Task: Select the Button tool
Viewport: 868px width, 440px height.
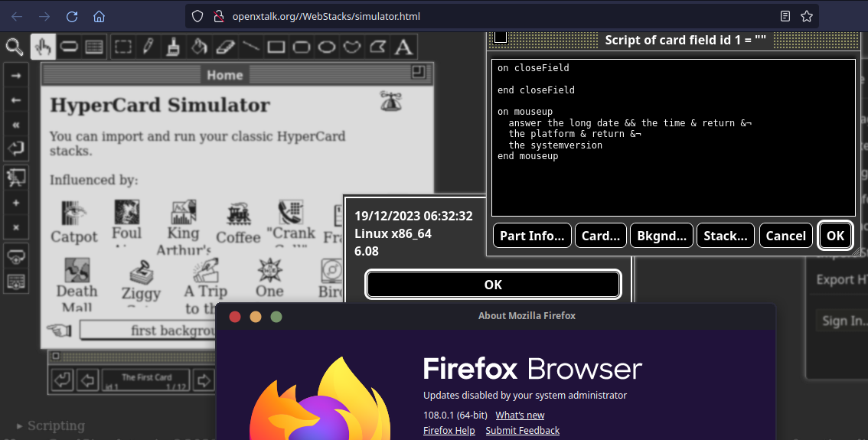Action: pyautogui.click(x=69, y=47)
